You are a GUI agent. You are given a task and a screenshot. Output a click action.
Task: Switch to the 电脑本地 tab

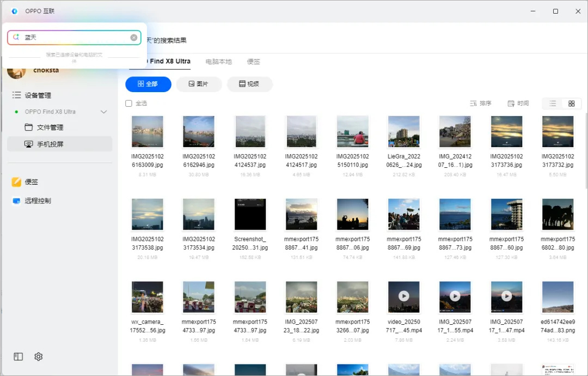pyautogui.click(x=218, y=62)
